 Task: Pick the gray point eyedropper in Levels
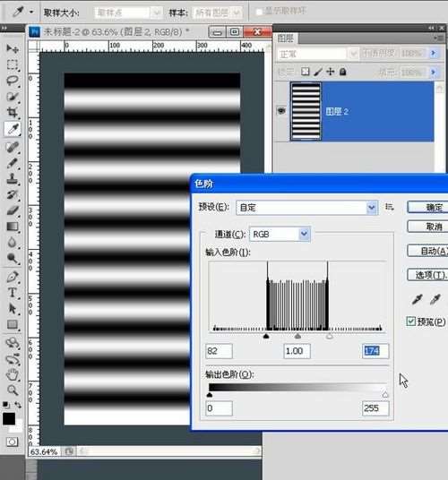click(435, 299)
